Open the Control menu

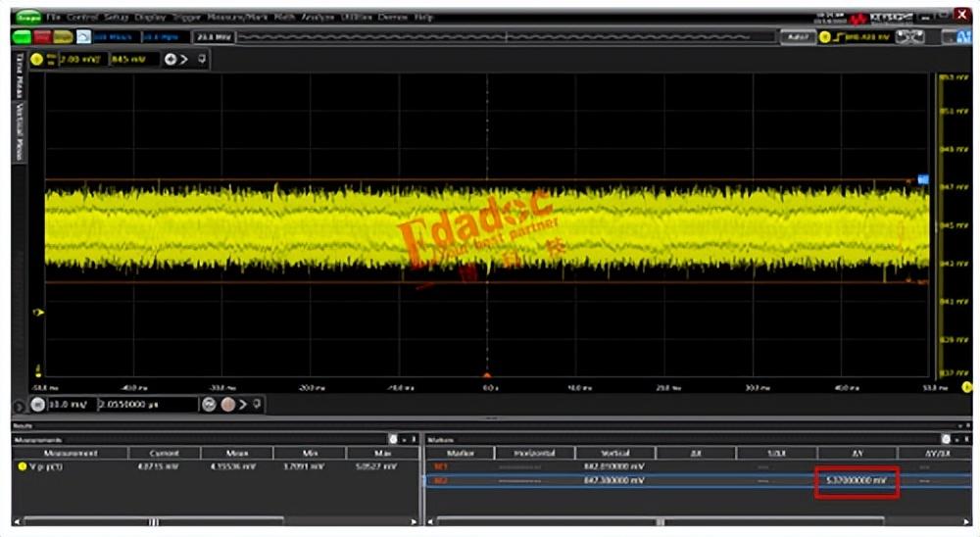82,17
